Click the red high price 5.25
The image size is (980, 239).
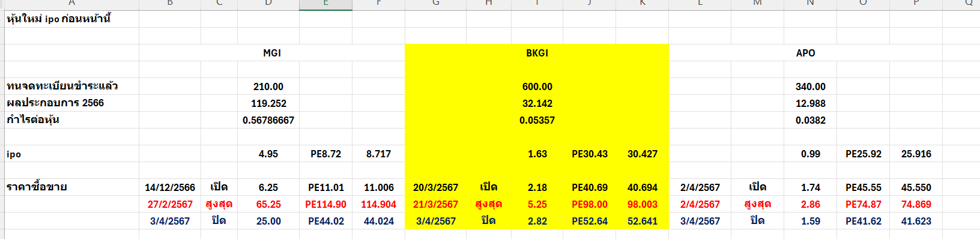click(x=537, y=204)
